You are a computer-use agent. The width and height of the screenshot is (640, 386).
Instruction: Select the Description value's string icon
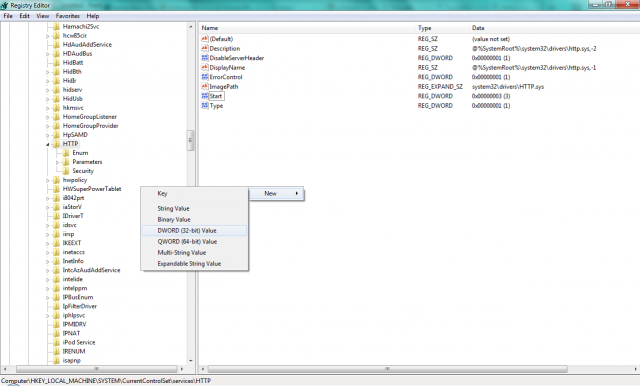click(x=205, y=49)
